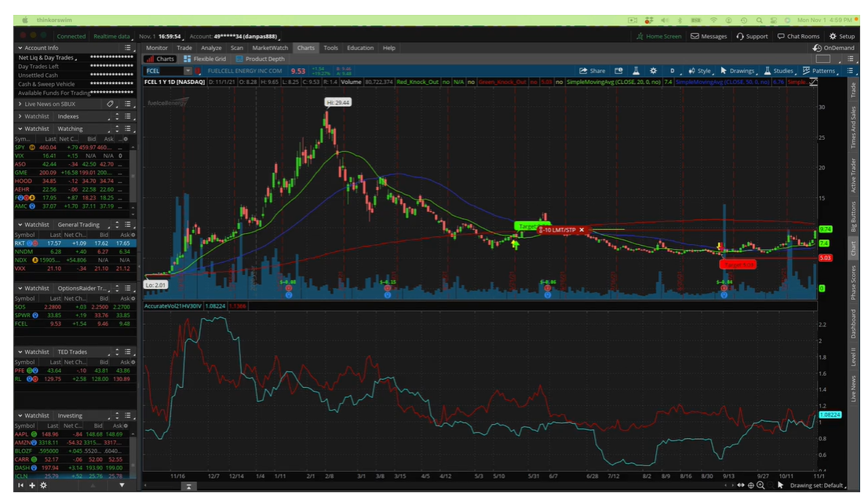Click the plus icon to add gadget
The width and height of the screenshot is (868, 504).
[x=32, y=485]
